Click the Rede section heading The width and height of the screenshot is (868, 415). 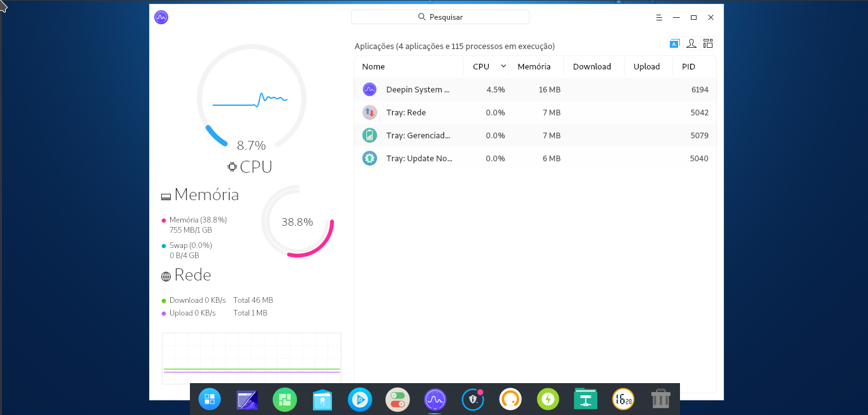point(186,275)
